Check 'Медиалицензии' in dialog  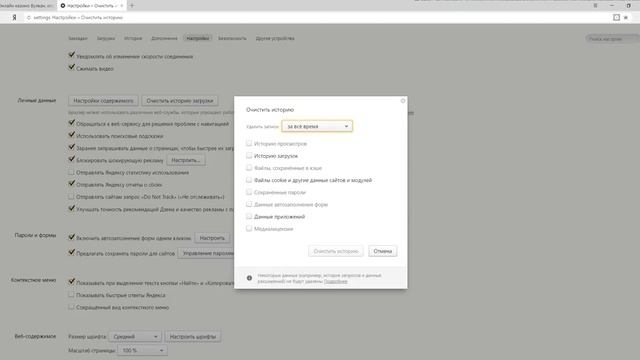click(249, 229)
